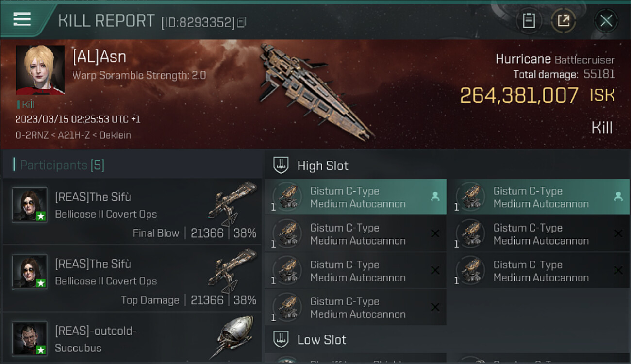Screen dimensions: 631x364
Task: Select the bottom Gistum C-Type autocannon row
Action: pyautogui.click(x=355, y=308)
